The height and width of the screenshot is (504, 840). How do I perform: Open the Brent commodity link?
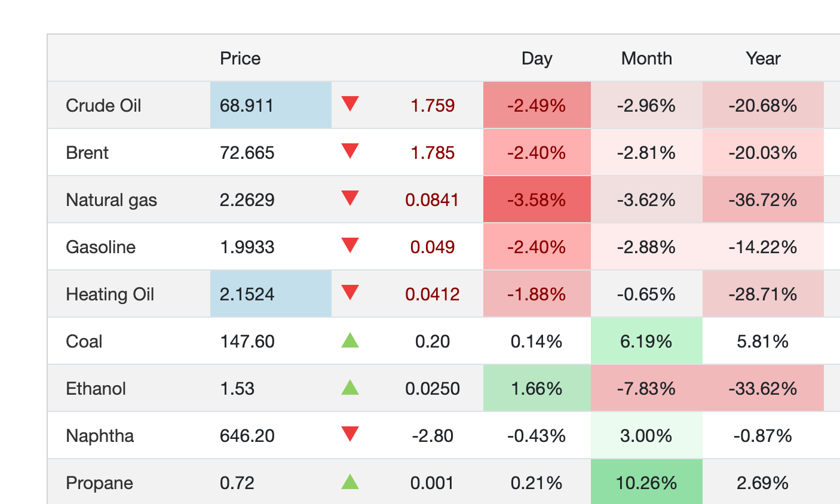pos(87,153)
